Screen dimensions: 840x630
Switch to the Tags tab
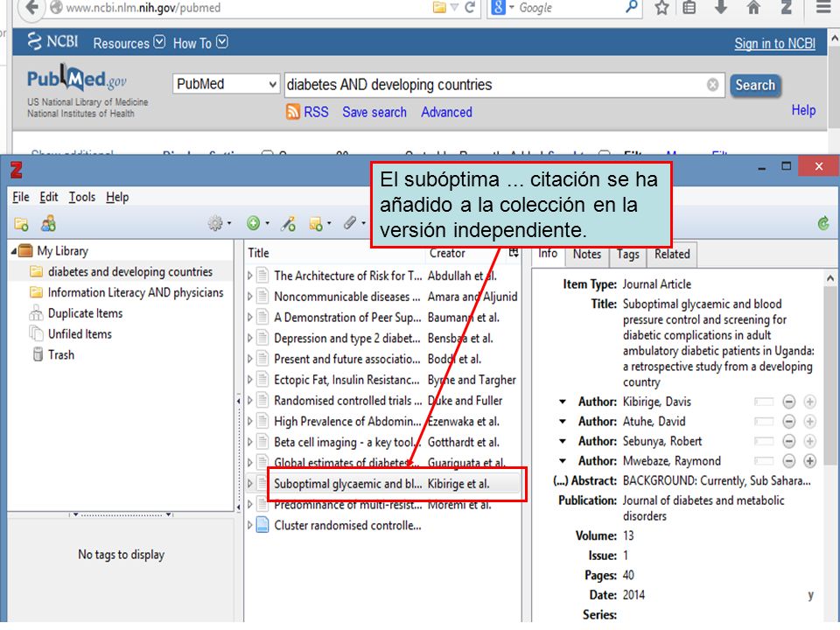pyautogui.click(x=628, y=255)
